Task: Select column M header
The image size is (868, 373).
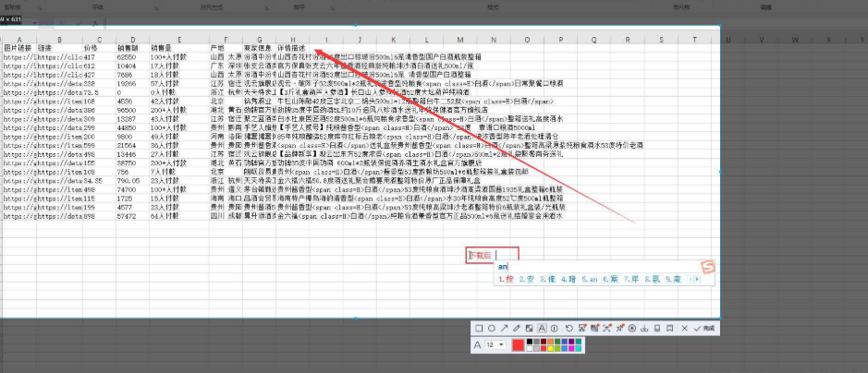Action: (460, 40)
